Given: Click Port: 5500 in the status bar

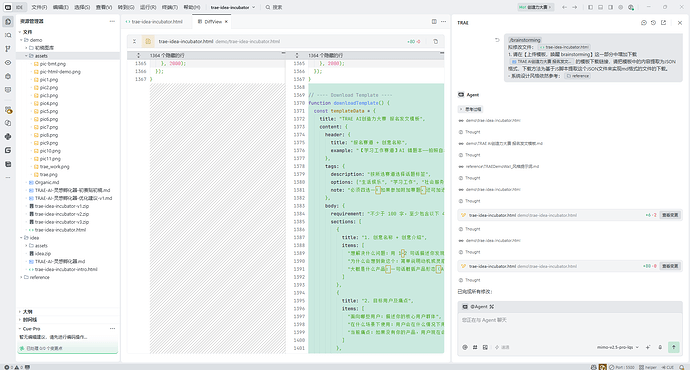Looking at the screenshot, I should pos(622,367).
